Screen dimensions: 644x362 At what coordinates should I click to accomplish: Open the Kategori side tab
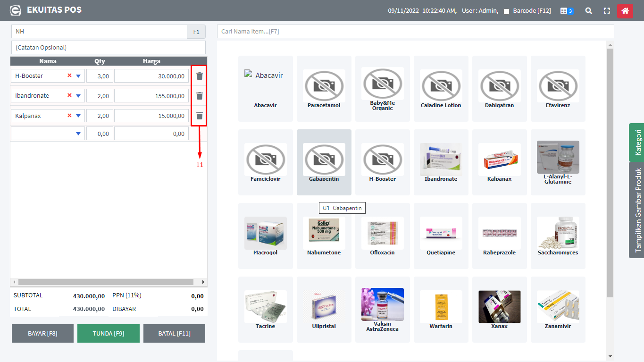coord(637,143)
